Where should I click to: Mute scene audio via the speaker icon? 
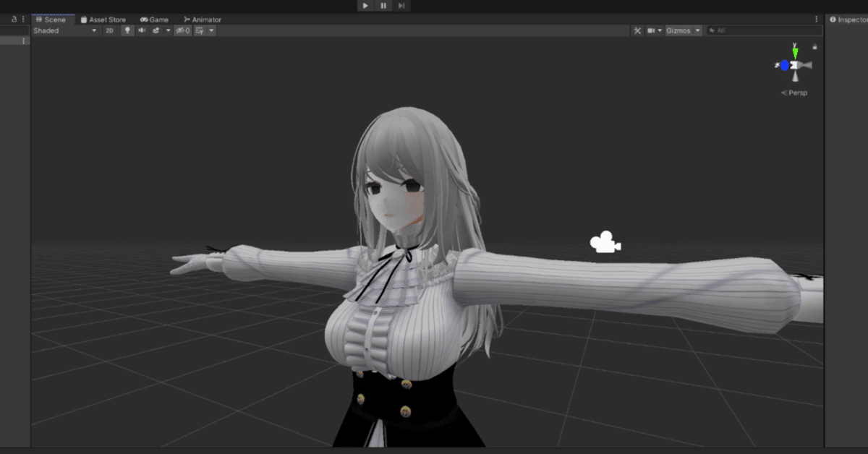click(x=142, y=30)
